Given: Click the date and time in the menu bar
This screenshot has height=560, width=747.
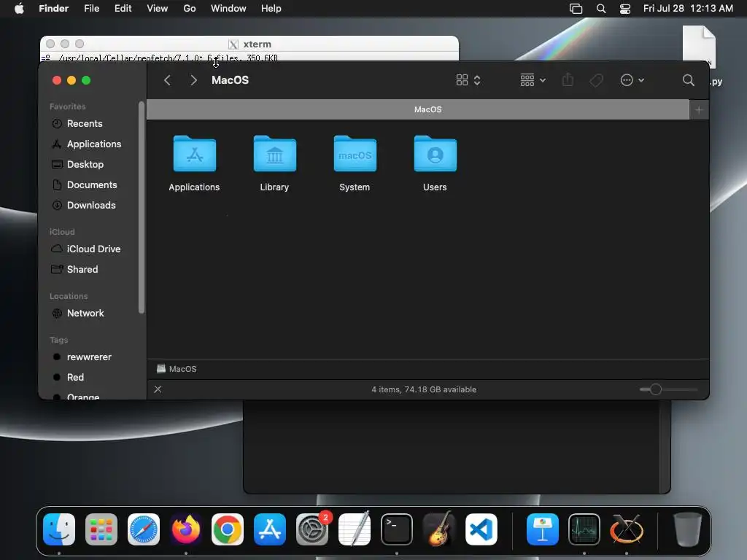Looking at the screenshot, I should point(688,9).
